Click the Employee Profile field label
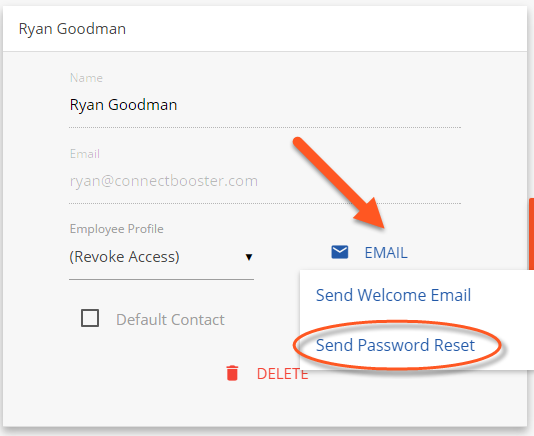The image size is (534, 436). 116,229
